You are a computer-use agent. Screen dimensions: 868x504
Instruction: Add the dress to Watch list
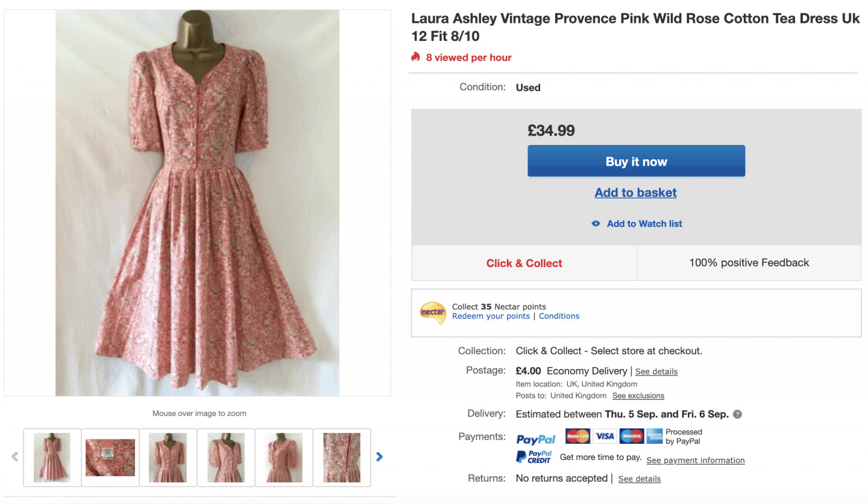[644, 224]
